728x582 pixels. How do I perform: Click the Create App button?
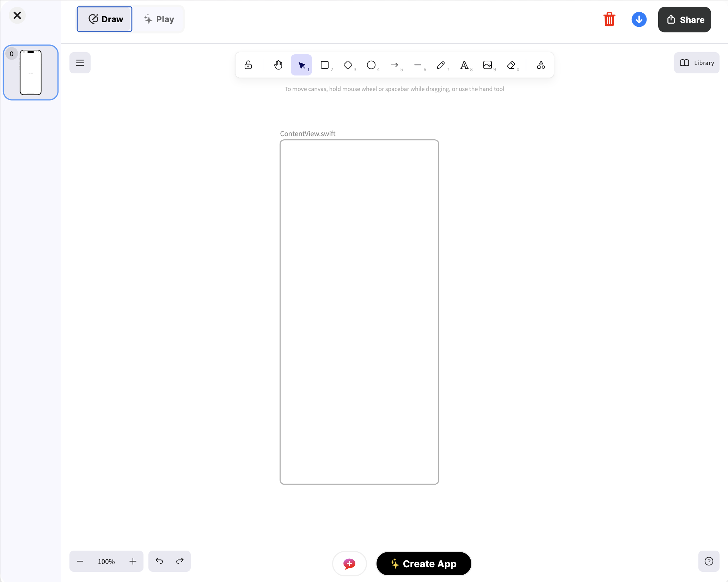(424, 564)
